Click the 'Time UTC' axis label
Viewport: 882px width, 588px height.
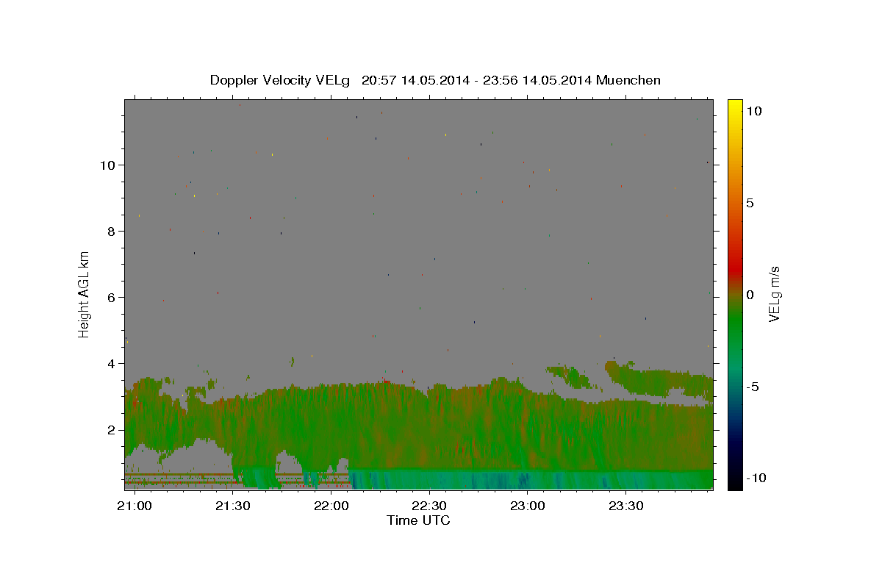point(418,520)
